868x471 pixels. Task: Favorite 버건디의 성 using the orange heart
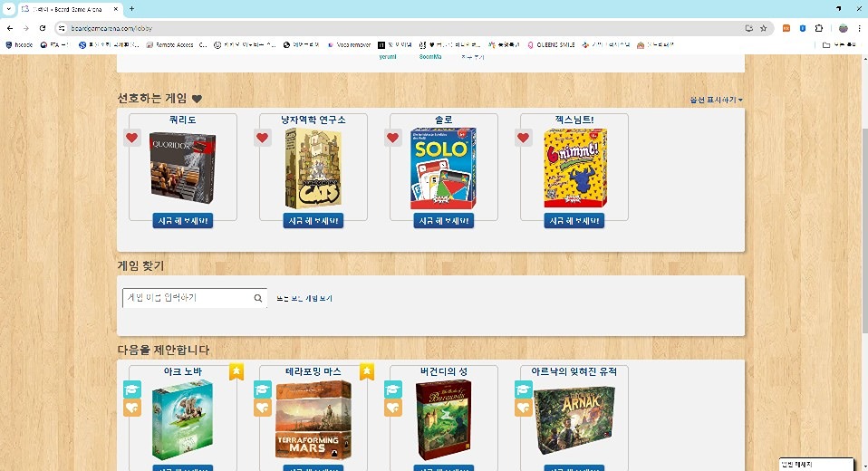pyautogui.click(x=393, y=408)
